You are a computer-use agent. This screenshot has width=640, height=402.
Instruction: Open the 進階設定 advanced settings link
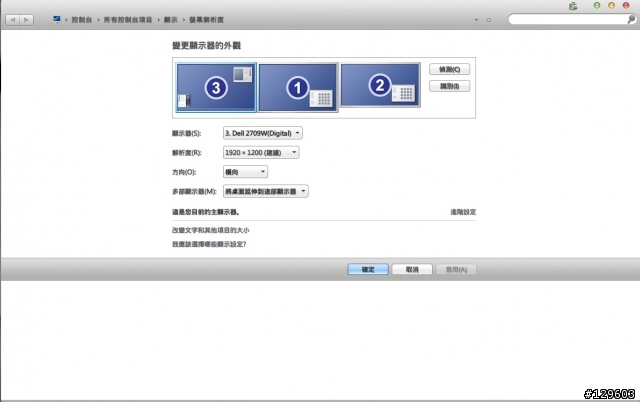click(x=463, y=212)
